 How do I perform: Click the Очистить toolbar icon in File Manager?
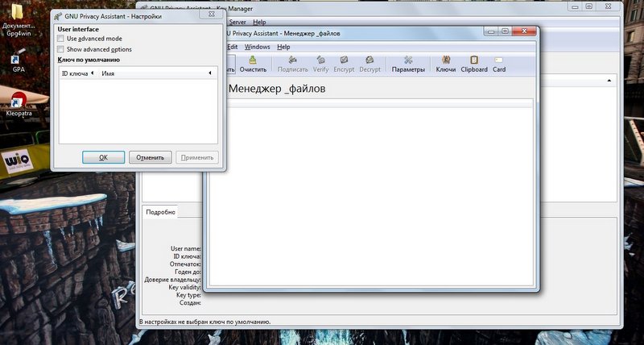(x=253, y=64)
